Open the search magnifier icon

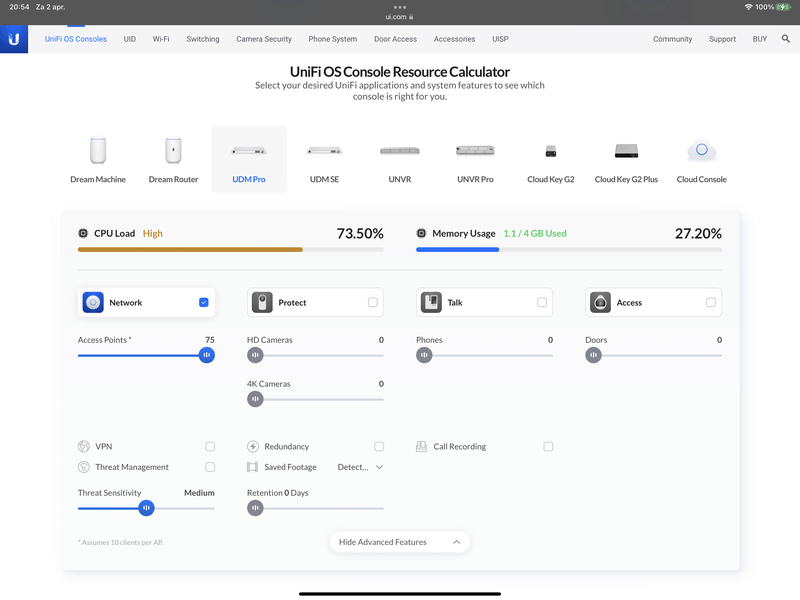pyautogui.click(x=785, y=39)
